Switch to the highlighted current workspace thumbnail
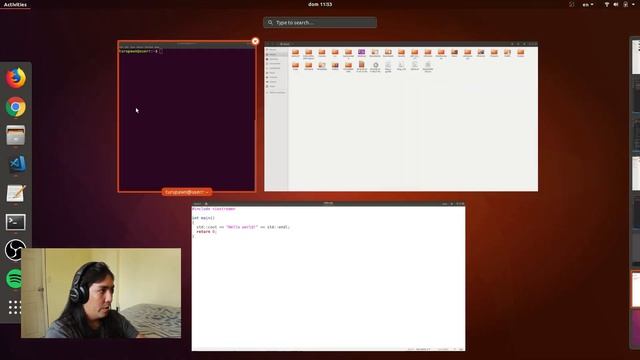Image resolution: width=640 pixels, height=360 pixels. (636, 290)
